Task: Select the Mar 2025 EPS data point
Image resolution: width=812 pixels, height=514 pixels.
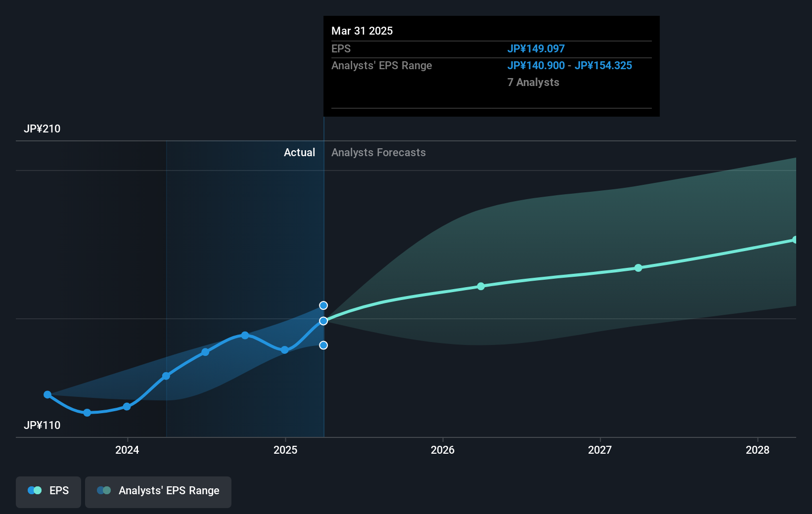Action: pos(323,321)
